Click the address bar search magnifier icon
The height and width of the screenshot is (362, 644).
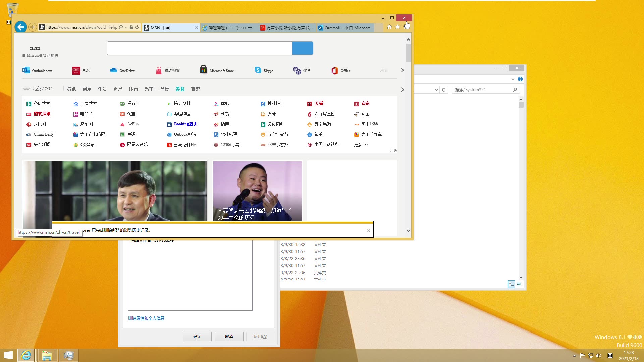[121, 27]
